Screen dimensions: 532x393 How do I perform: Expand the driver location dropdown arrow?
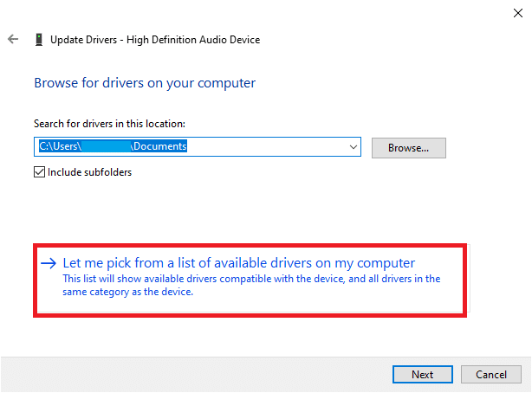click(353, 147)
